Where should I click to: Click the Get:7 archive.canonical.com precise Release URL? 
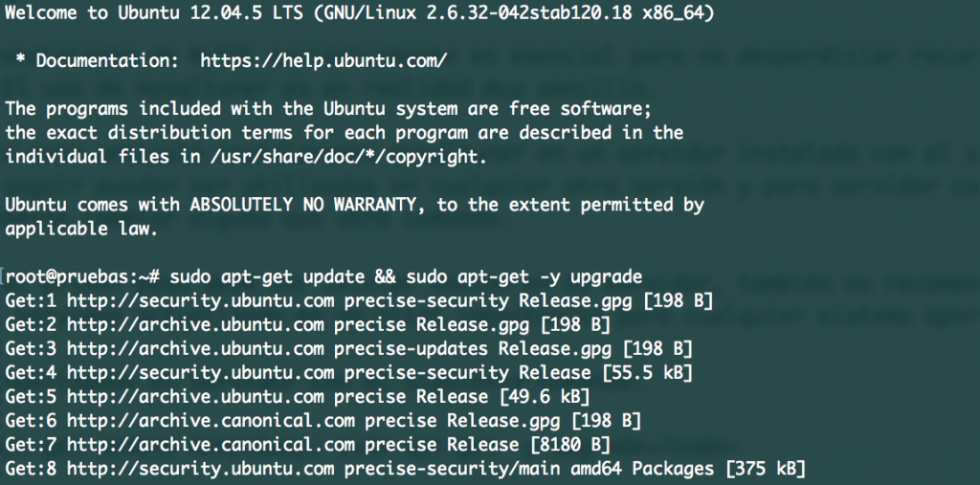pos(205,443)
